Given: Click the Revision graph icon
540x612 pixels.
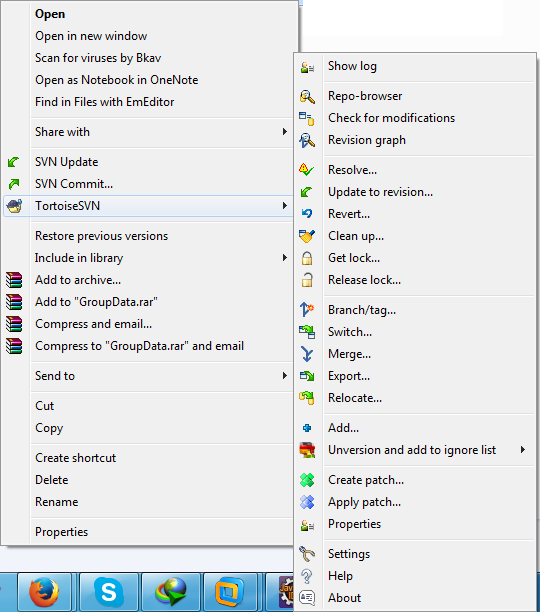Looking at the screenshot, I should tap(307, 140).
